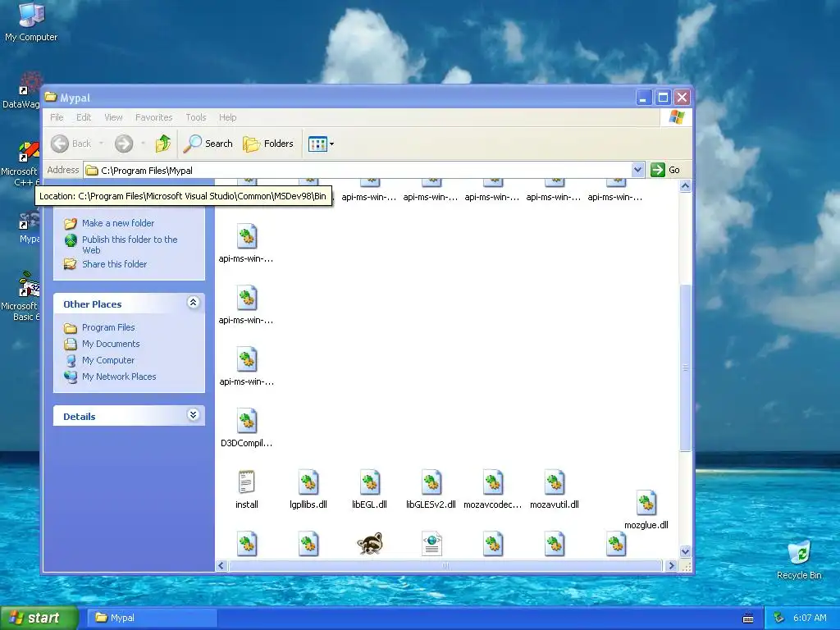Click the Mypal folder icon in title bar
Image resolution: width=840 pixels, height=630 pixels.
51,97
